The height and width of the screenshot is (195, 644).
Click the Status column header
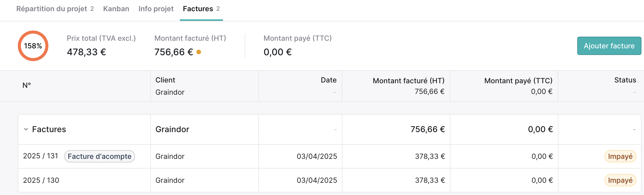[625, 80]
